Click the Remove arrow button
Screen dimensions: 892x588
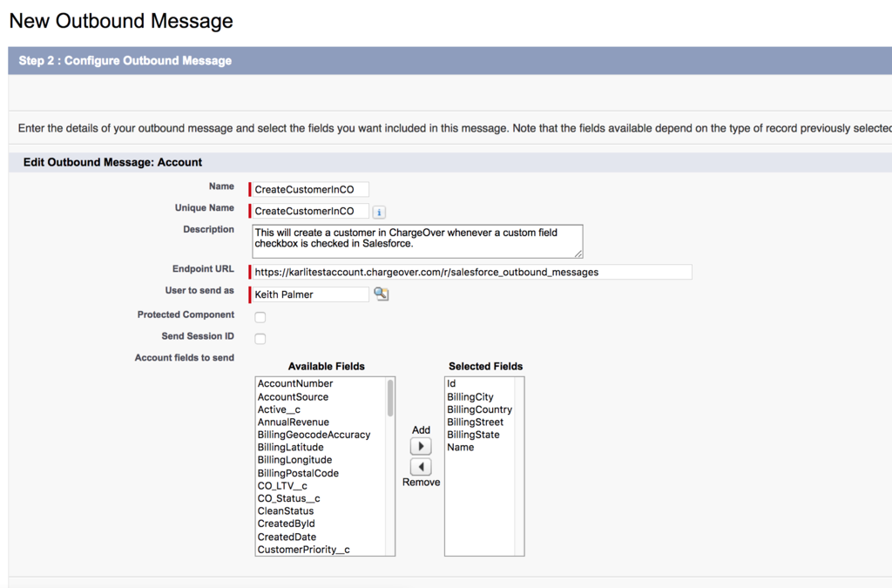[x=421, y=467]
